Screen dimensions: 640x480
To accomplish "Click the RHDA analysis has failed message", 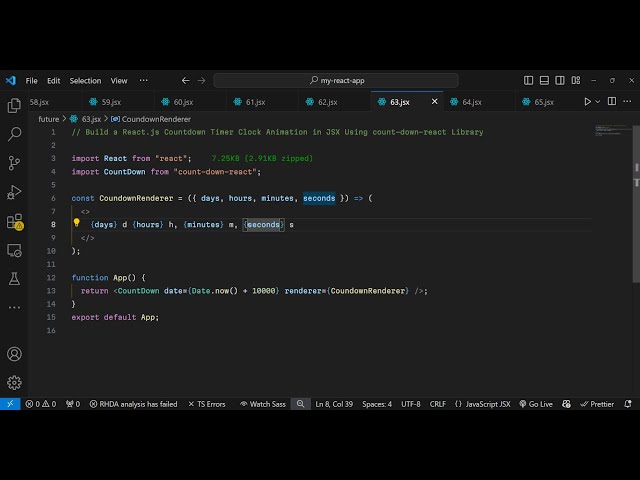I will click(133, 404).
